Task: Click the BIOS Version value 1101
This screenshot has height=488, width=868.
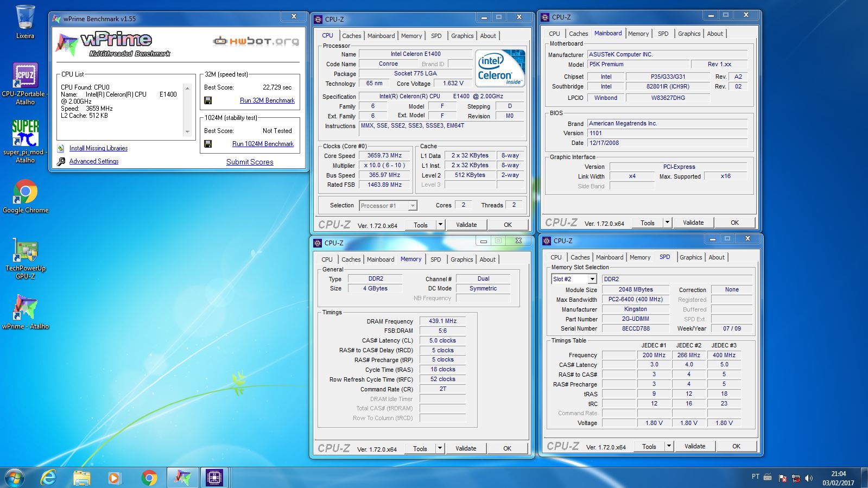Action: point(668,133)
